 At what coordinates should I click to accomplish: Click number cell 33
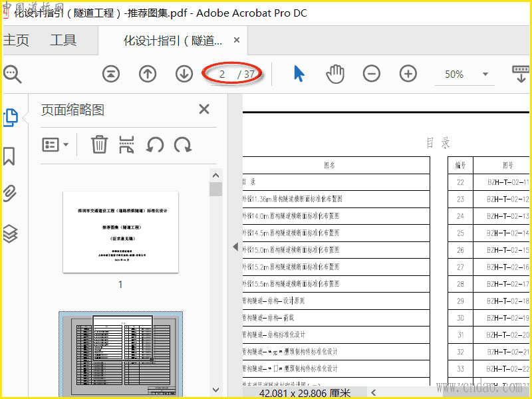pyautogui.click(x=460, y=369)
